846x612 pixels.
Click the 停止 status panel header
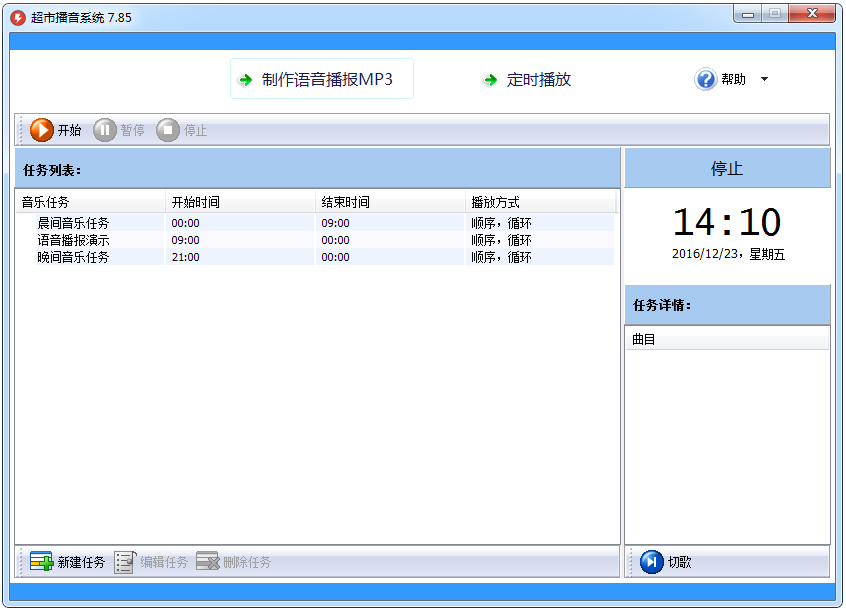[x=727, y=168]
